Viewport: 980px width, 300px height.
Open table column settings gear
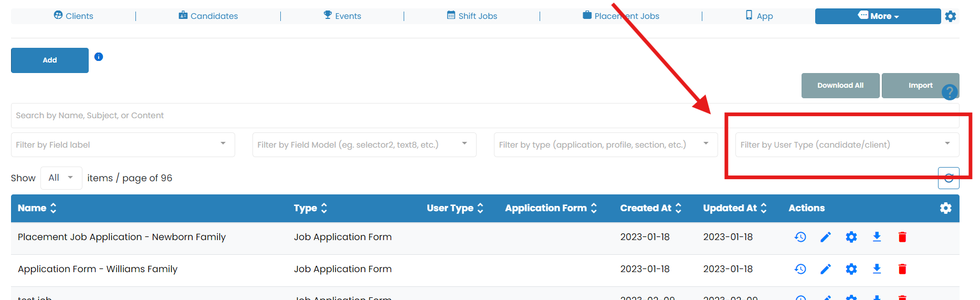tap(945, 208)
